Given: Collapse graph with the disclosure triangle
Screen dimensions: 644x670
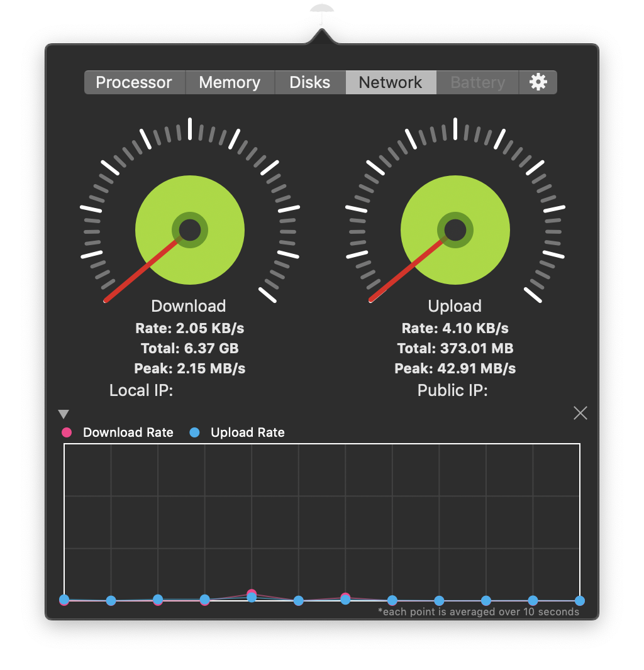Looking at the screenshot, I should point(64,414).
